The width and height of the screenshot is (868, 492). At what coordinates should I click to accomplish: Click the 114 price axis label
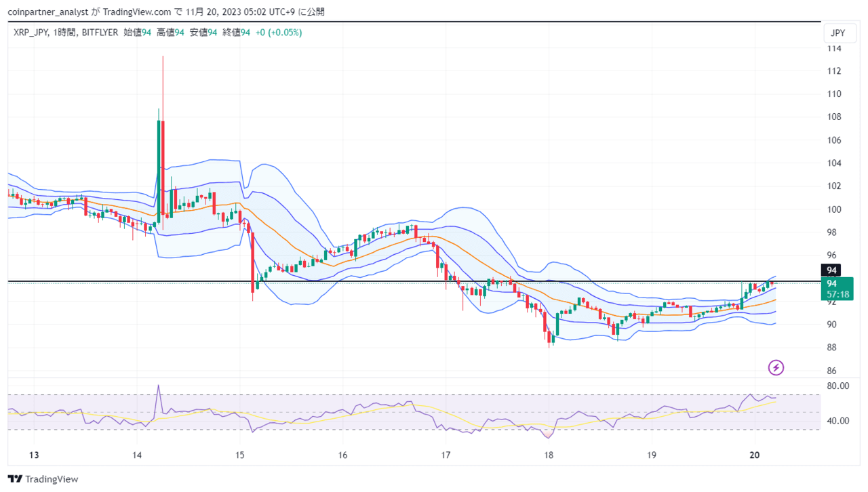(x=833, y=49)
